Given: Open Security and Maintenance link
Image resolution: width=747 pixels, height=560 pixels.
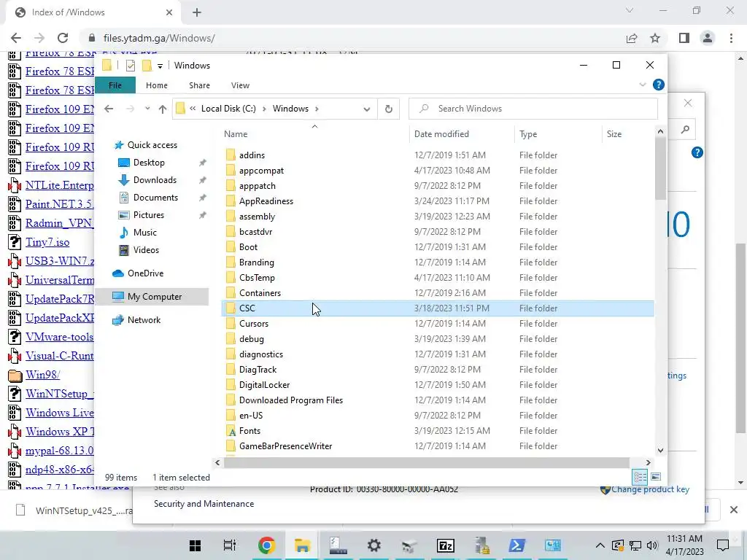Looking at the screenshot, I should [204, 504].
